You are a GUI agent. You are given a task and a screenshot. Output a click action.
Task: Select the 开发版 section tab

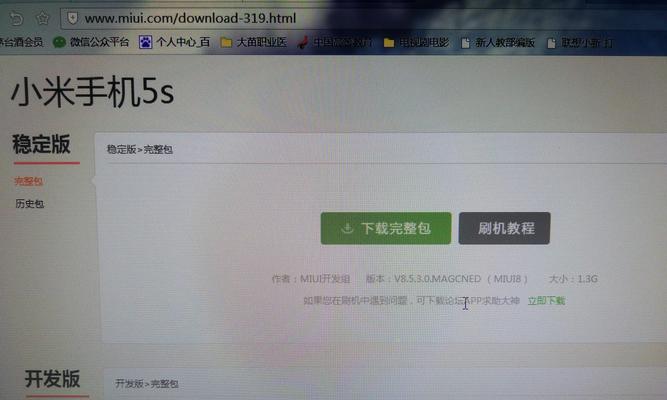(52, 378)
